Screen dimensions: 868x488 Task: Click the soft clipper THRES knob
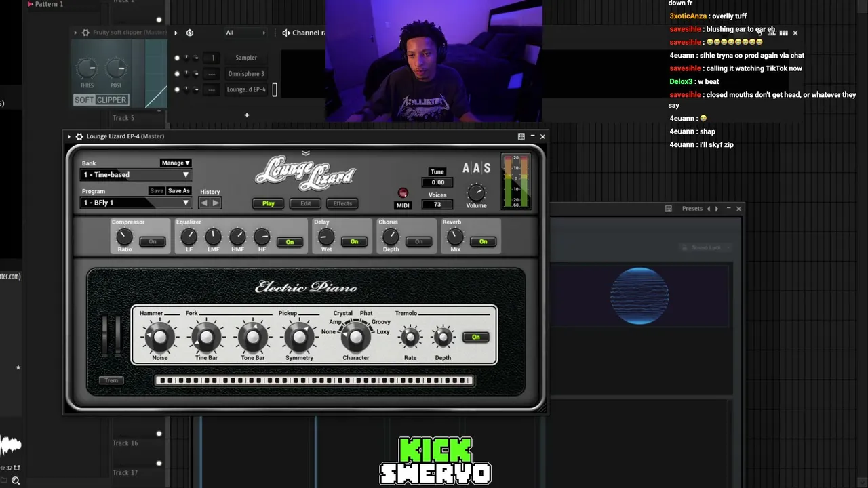87,68
